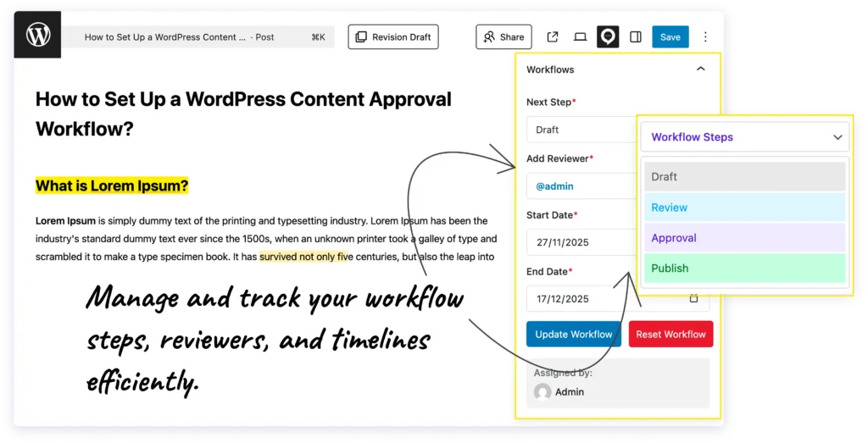Click the Revision Draft button

click(393, 37)
